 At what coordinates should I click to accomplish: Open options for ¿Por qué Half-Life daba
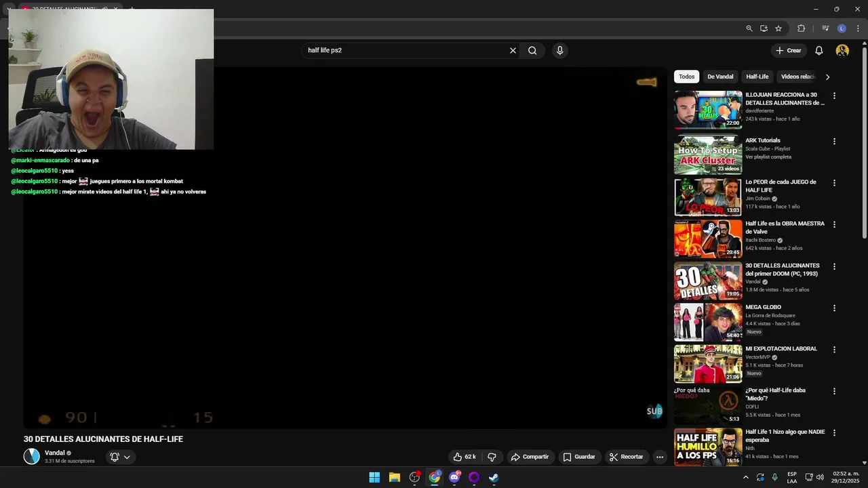tap(834, 391)
